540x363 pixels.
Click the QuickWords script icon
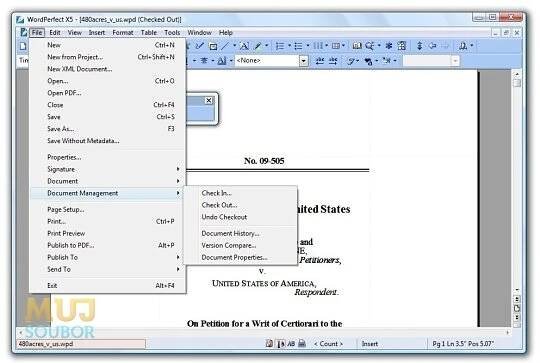click(x=351, y=61)
